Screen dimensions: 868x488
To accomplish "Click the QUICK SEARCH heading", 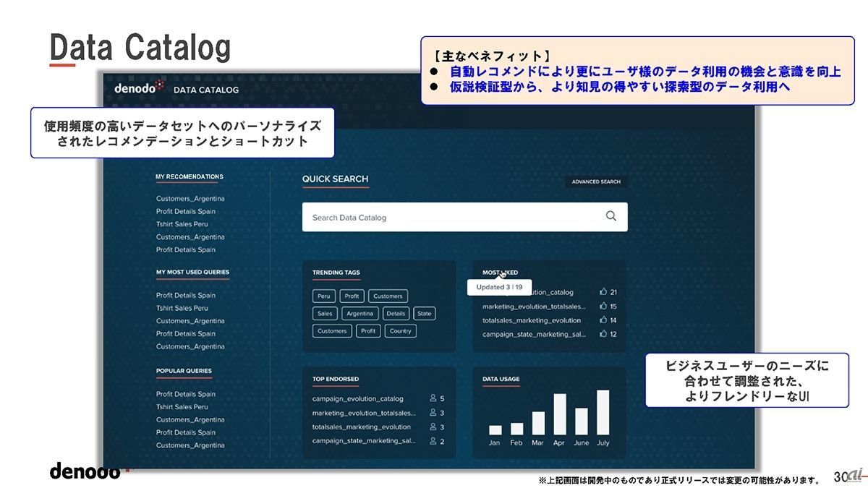I will 335,179.
